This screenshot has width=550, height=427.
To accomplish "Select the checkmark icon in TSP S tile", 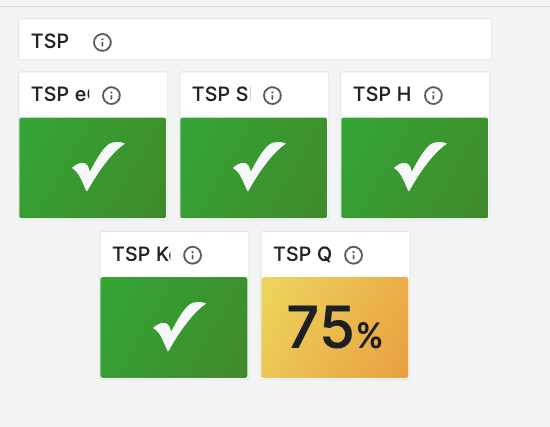I will [x=259, y=166].
